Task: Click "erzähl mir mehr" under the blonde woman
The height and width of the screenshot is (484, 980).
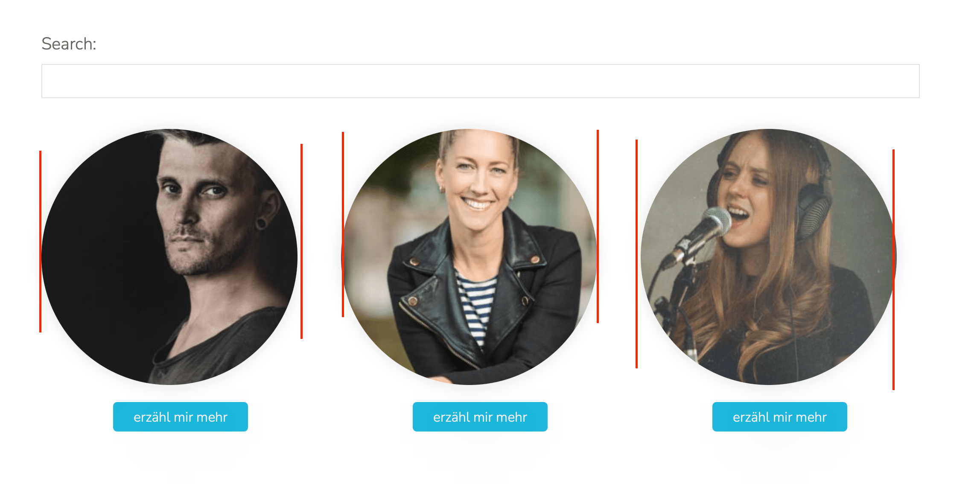Action: [480, 417]
